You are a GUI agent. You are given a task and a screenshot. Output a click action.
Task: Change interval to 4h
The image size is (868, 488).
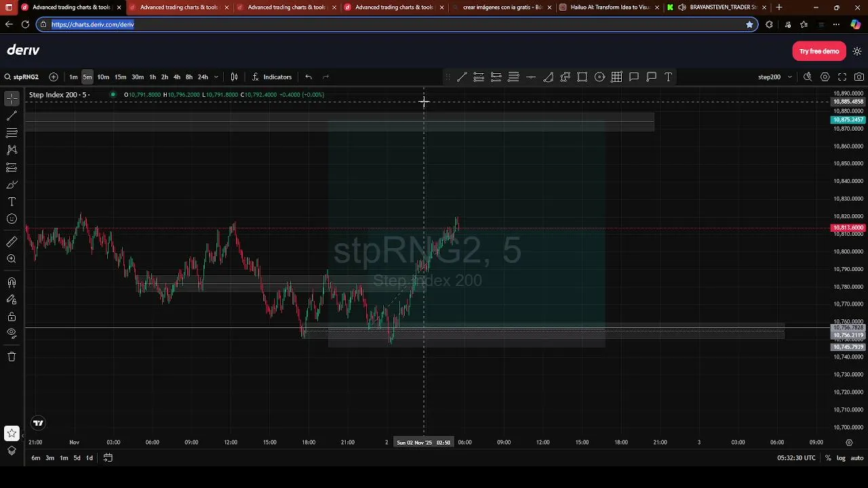[x=177, y=77]
